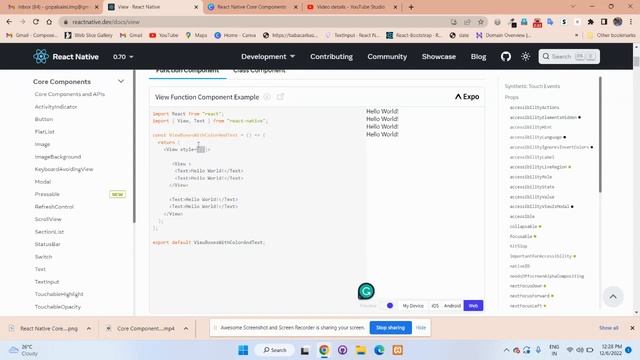Select Android preview platform
The width and height of the screenshot is (640, 360).
(452, 306)
